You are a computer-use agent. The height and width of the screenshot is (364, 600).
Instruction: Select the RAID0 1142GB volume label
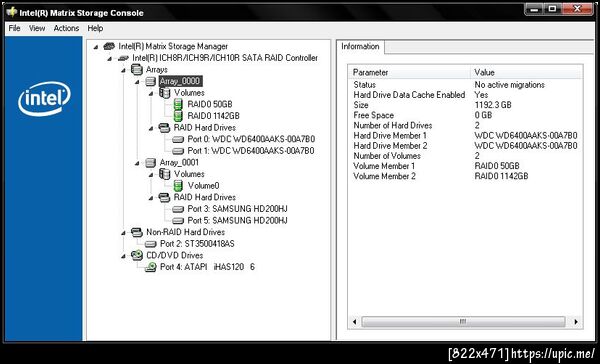pos(213,116)
